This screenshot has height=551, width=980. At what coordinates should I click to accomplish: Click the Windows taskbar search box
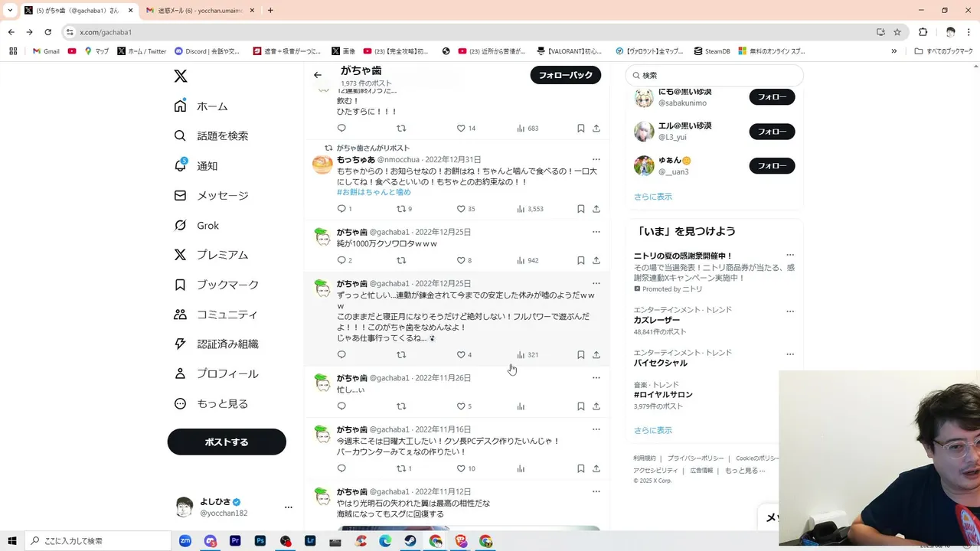[98, 541]
